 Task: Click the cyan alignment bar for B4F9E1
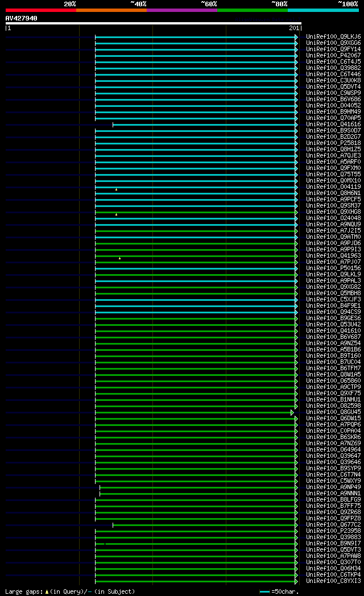coord(195,306)
